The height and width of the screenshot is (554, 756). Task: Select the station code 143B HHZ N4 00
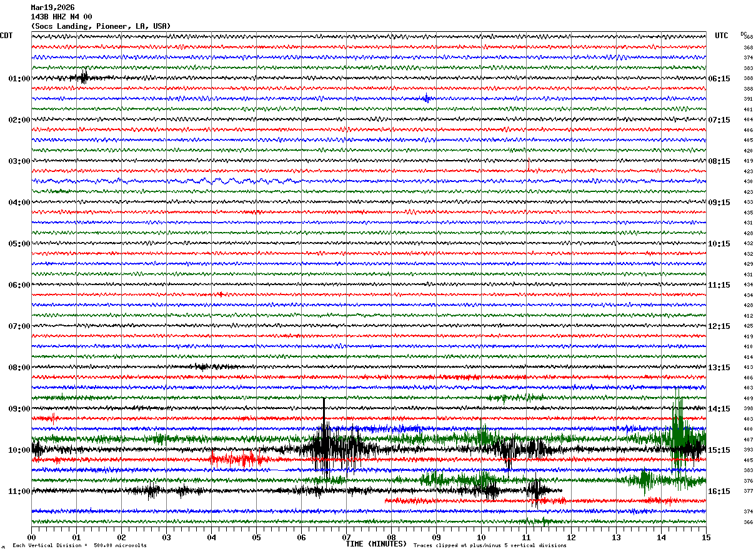point(61,17)
